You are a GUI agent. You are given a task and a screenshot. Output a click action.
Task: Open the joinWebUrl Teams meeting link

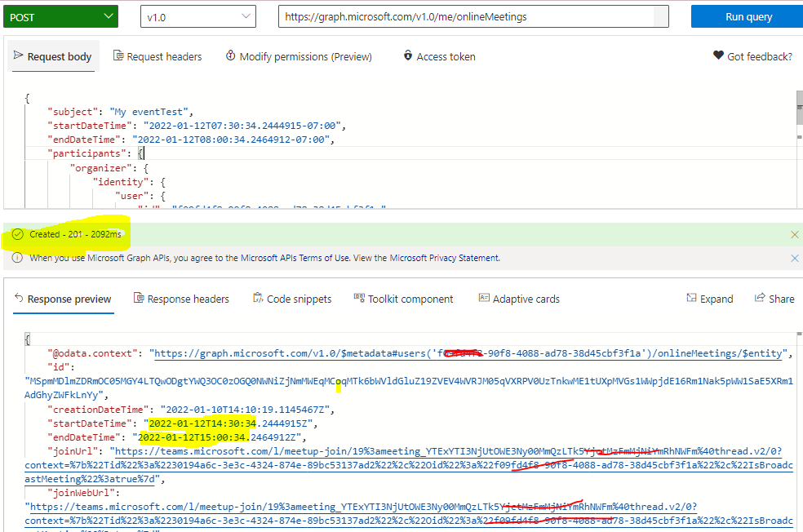coord(409,513)
